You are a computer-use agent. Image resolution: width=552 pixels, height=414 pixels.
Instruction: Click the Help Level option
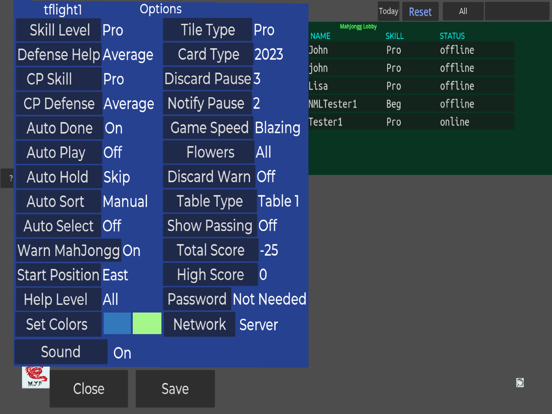pyautogui.click(x=59, y=300)
